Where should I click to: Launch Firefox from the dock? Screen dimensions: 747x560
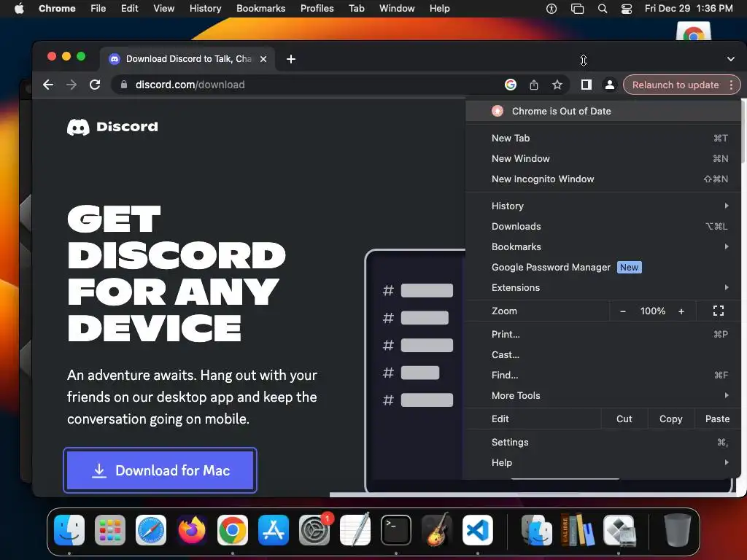click(x=192, y=530)
